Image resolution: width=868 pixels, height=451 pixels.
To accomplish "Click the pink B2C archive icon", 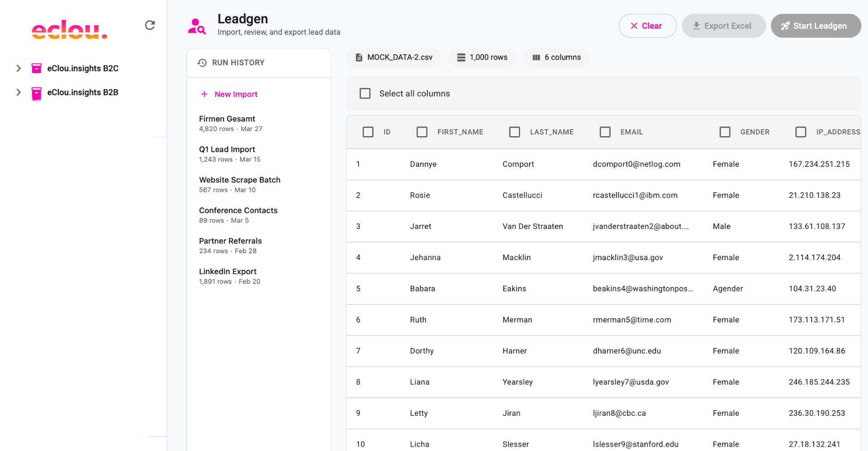I will 37,68.
